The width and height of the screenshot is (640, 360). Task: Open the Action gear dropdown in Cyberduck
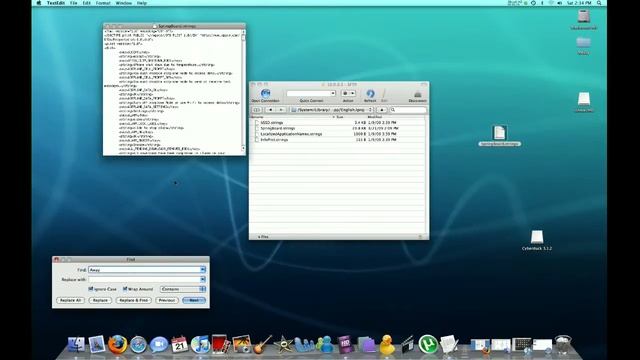(x=348, y=93)
